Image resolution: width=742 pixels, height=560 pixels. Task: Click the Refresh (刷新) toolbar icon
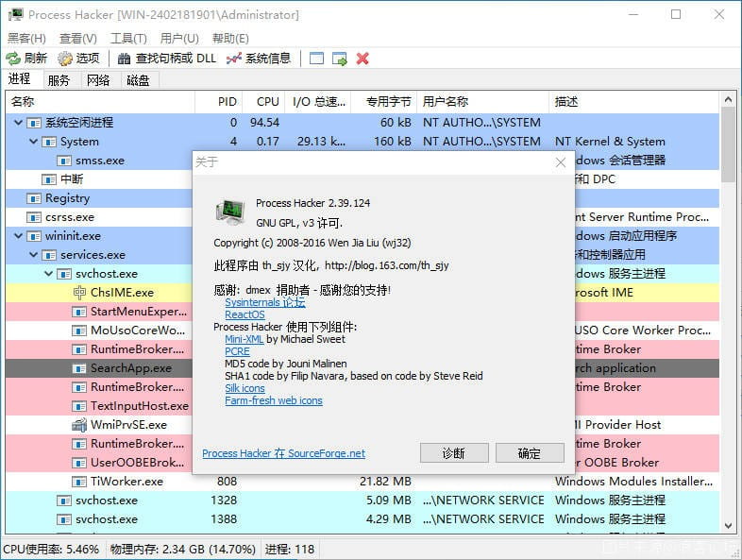click(x=13, y=59)
